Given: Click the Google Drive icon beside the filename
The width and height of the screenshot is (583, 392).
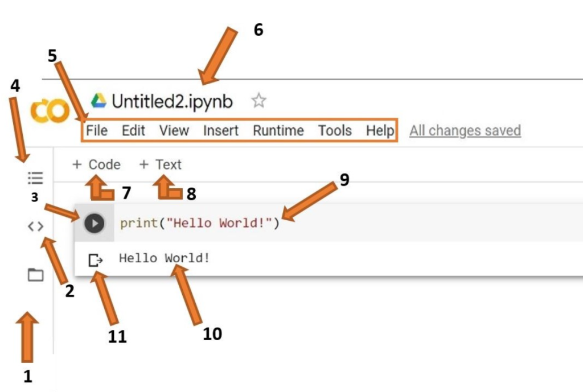Looking at the screenshot, I should click(x=98, y=101).
